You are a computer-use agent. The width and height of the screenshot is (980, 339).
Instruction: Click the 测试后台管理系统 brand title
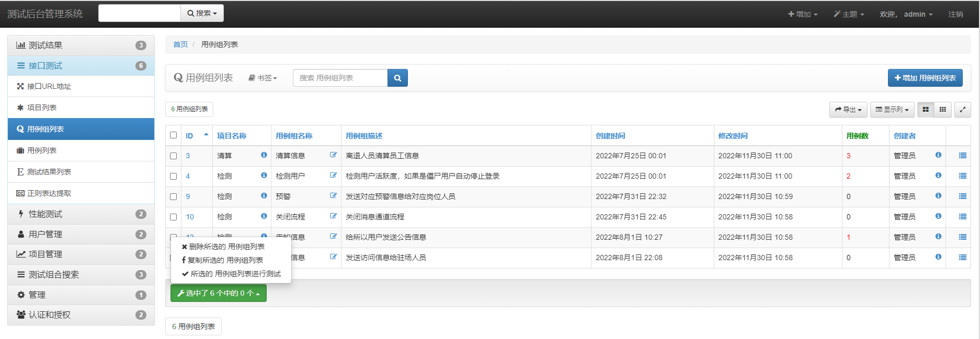(45, 14)
